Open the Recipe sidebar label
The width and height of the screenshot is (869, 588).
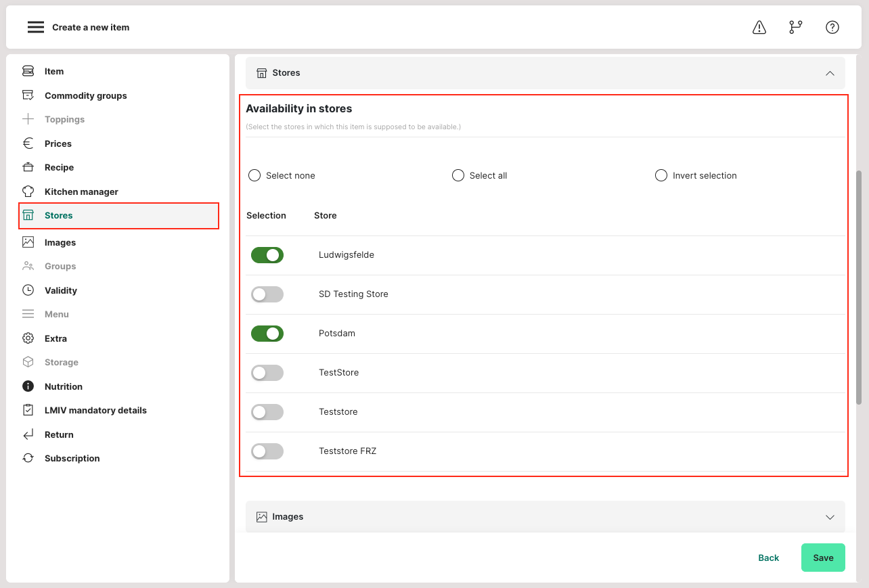(59, 167)
